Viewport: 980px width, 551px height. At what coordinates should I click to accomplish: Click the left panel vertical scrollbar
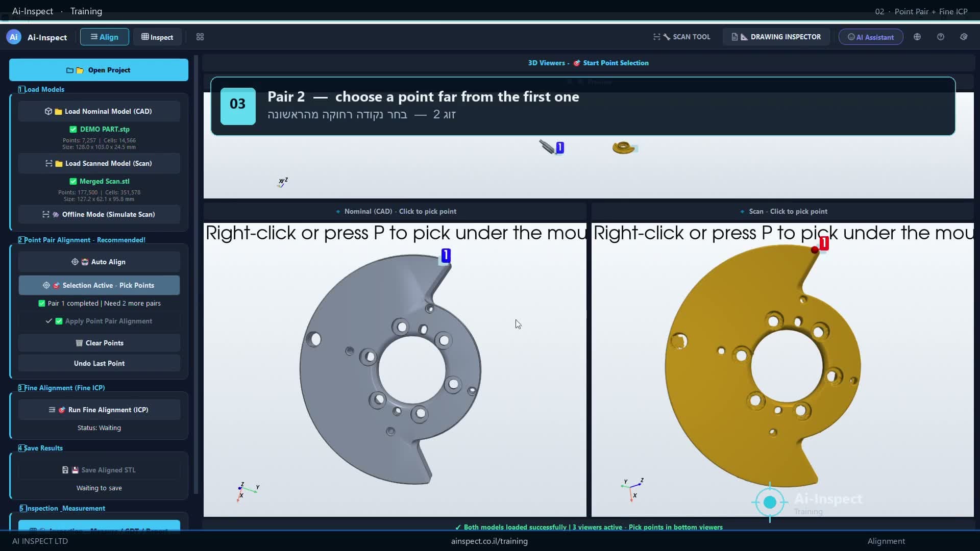[x=196, y=274]
